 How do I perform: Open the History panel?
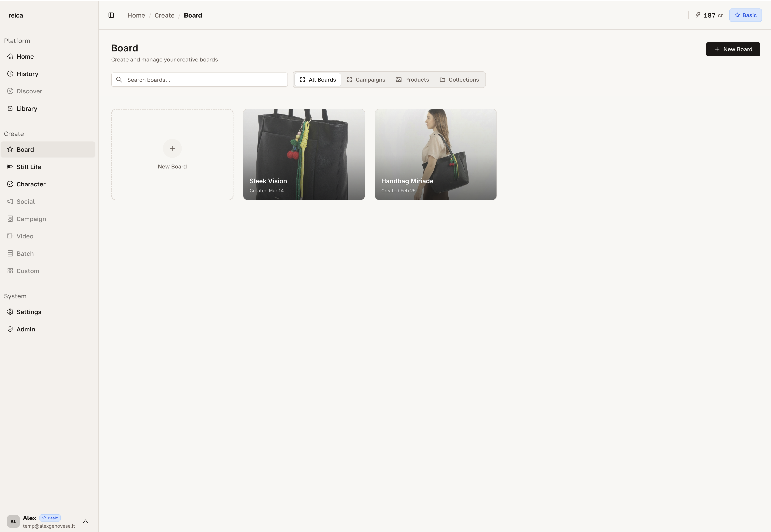(27, 74)
